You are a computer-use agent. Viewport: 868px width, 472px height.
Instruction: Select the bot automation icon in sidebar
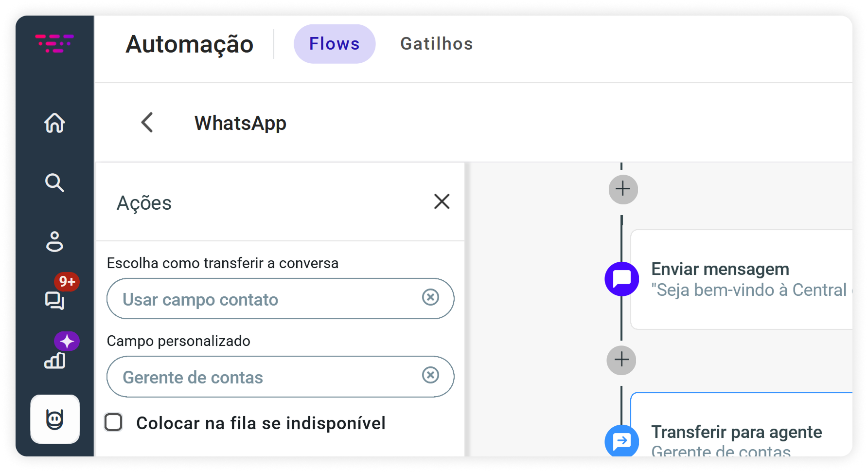coord(55,419)
